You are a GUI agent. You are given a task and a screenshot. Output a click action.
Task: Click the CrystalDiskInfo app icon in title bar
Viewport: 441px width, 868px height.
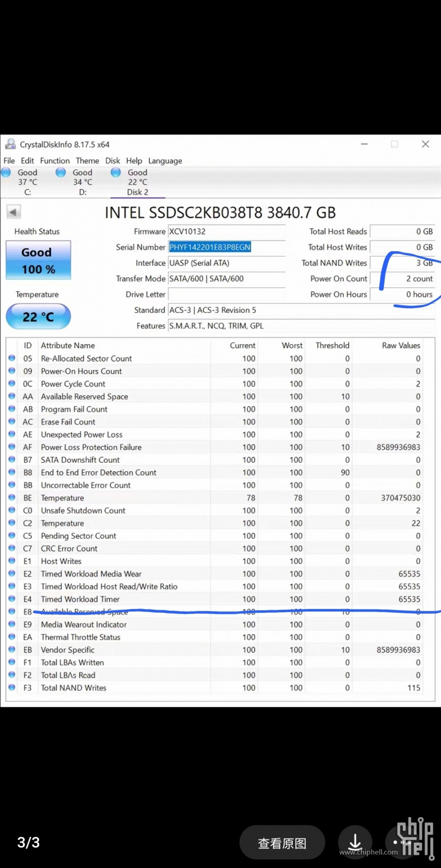(10, 145)
